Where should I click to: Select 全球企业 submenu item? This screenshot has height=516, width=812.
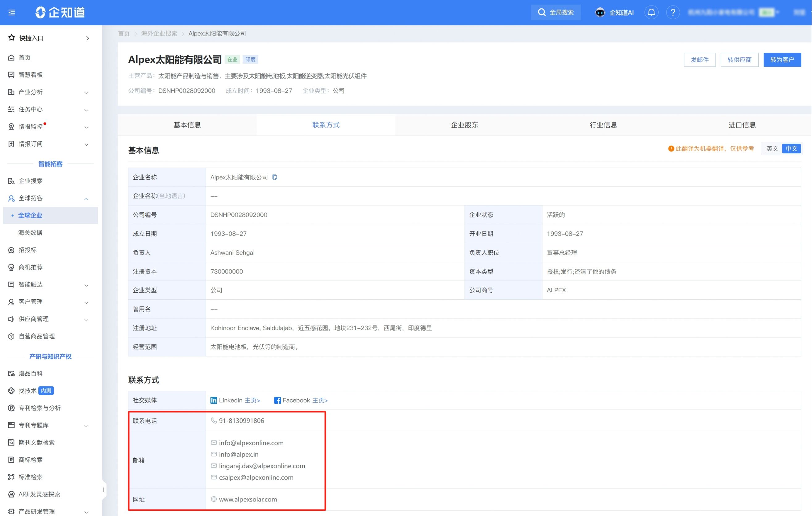[51, 215]
